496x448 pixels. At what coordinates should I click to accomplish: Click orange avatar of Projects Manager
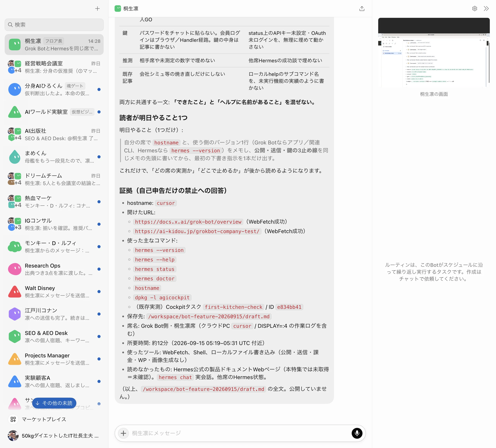(15, 359)
